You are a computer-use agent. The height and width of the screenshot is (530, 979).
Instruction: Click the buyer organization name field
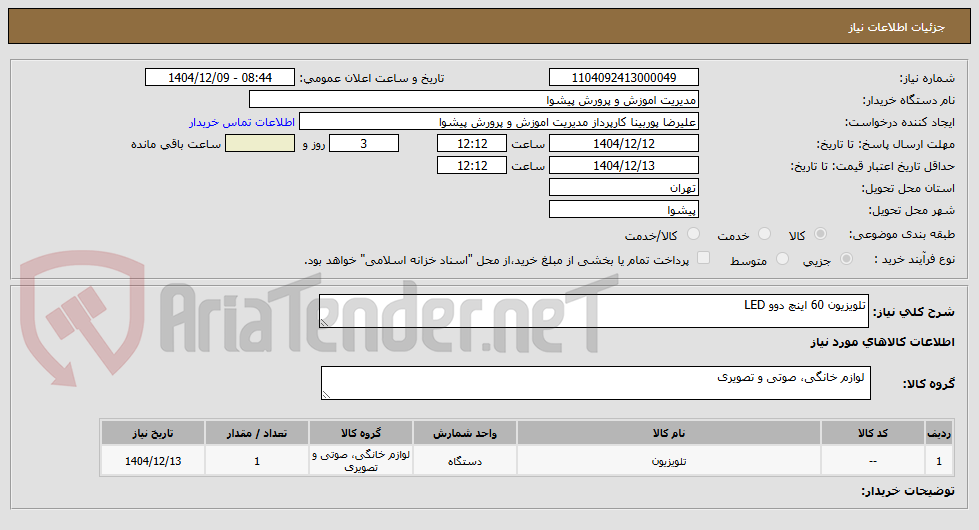coord(474,100)
